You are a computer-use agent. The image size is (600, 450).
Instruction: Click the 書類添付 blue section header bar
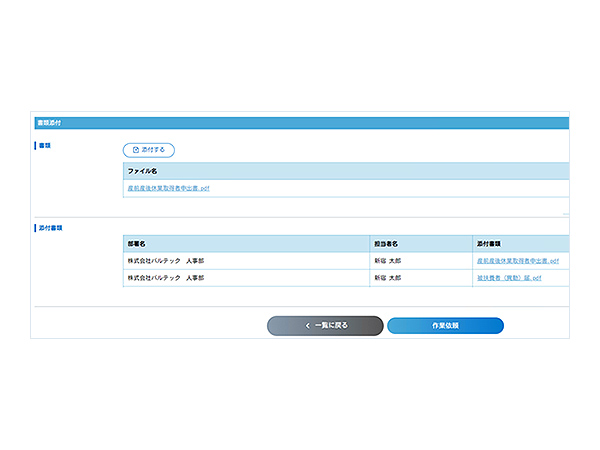click(300, 123)
